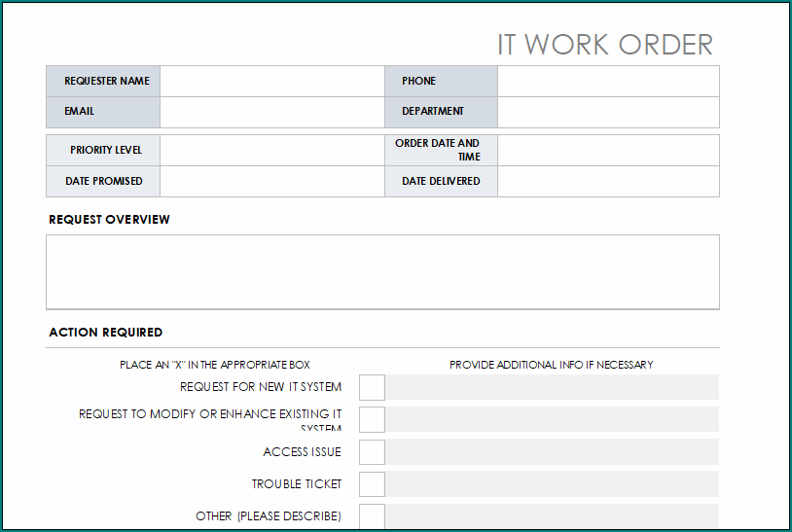Click the Order Date and Time field
The image size is (792, 532).
click(608, 151)
